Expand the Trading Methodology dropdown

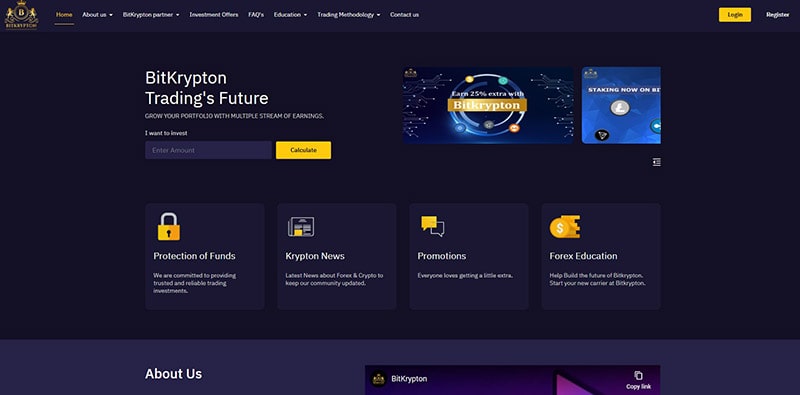pyautogui.click(x=349, y=15)
